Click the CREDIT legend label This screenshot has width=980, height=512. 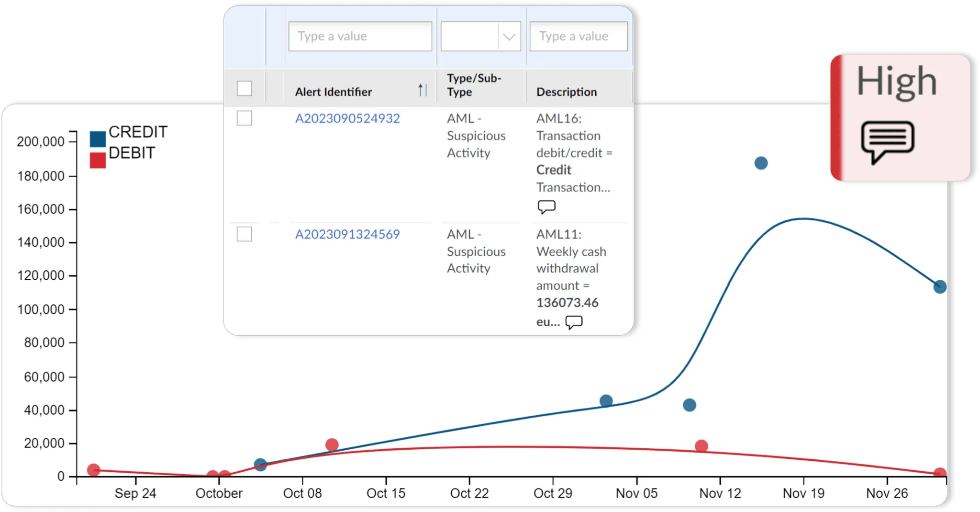point(138,132)
